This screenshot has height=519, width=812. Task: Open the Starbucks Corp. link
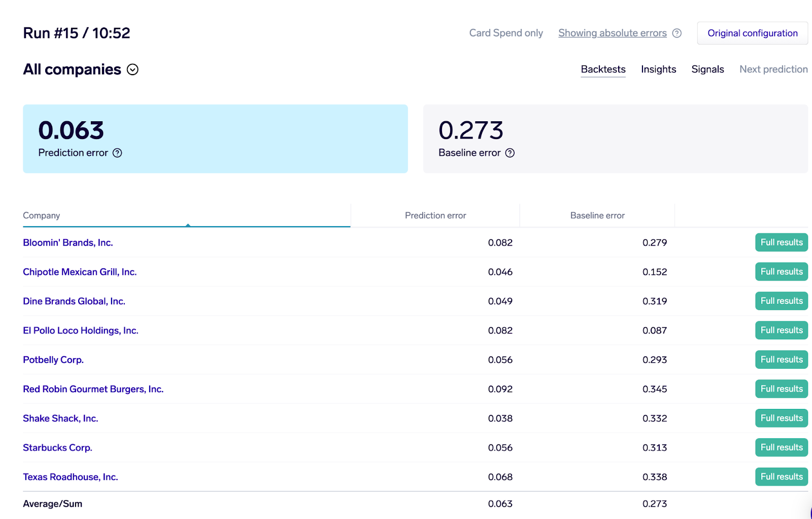point(57,447)
